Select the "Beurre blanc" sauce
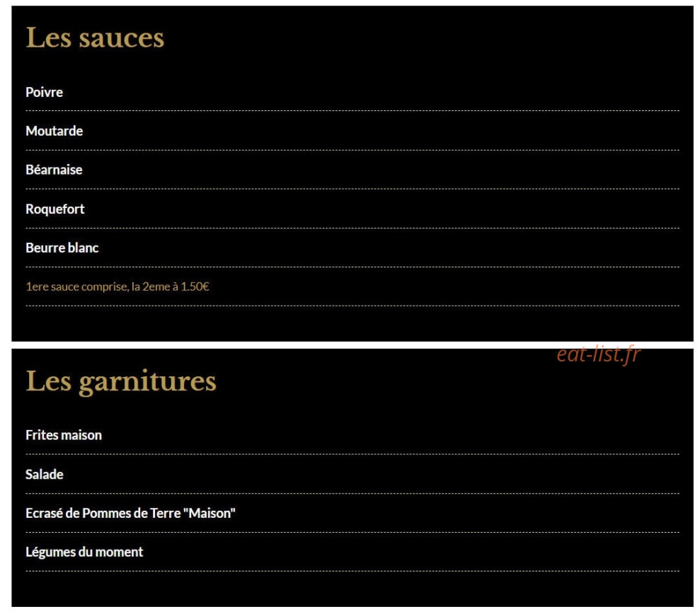The image size is (700, 614). coord(62,248)
